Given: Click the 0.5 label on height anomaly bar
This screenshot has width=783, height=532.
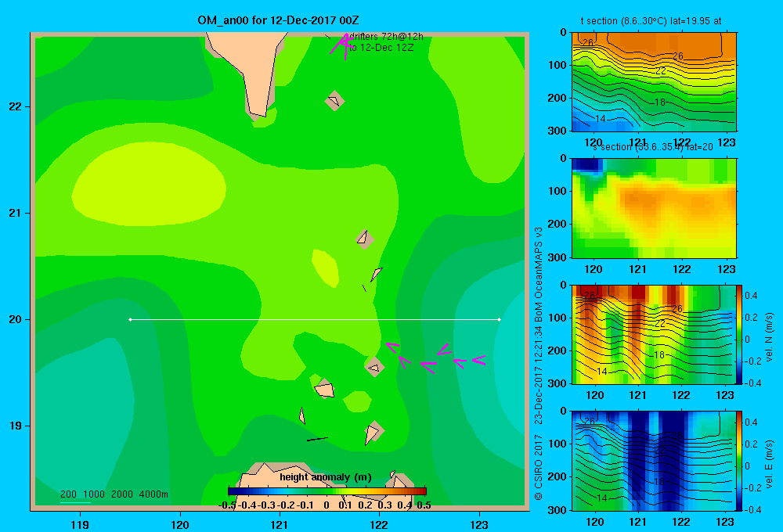Looking at the screenshot, I should click(424, 505).
